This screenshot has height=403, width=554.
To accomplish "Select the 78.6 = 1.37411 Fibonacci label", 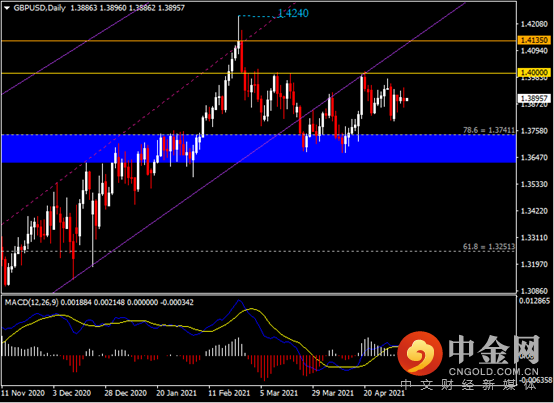I will coord(489,130).
